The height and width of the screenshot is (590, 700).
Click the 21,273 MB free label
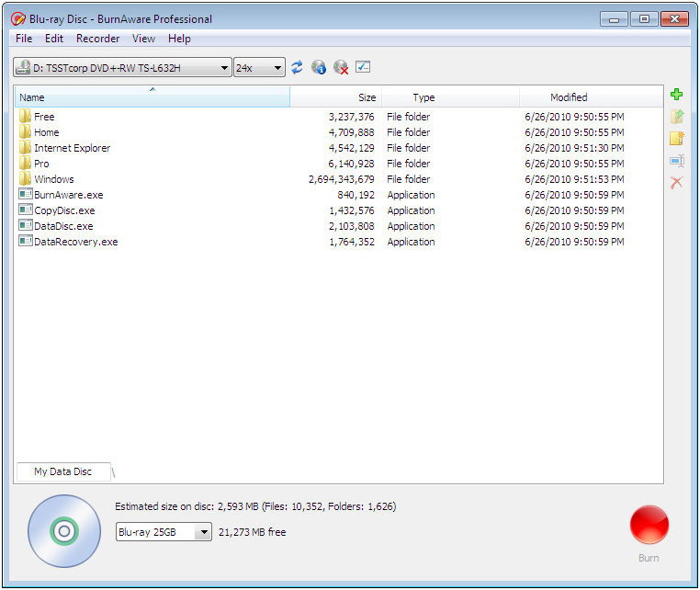[253, 532]
